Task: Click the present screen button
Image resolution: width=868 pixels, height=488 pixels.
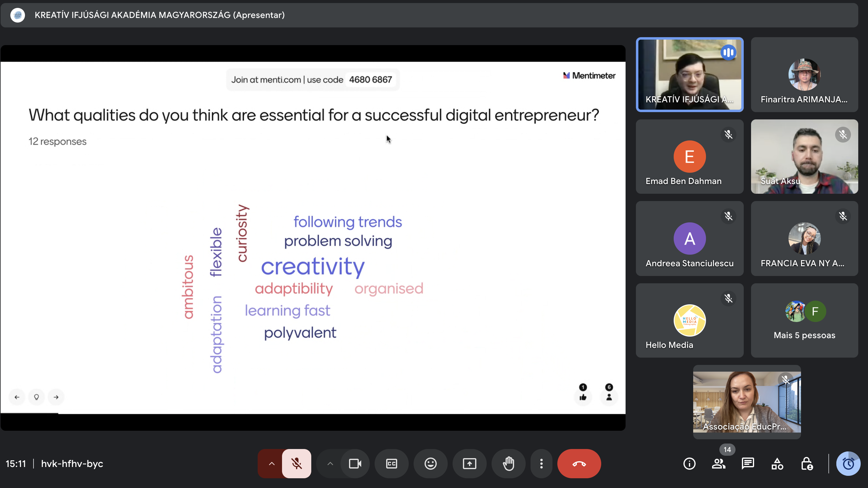Action: pos(469,464)
